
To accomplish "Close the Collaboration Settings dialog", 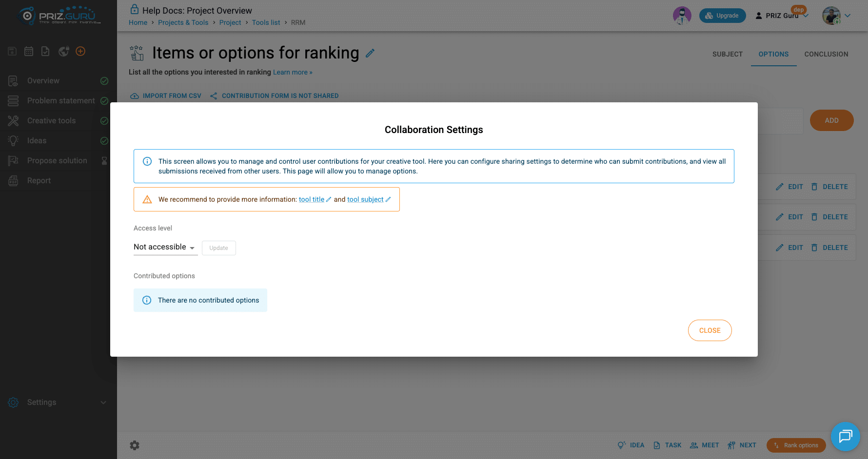I will [x=710, y=330].
